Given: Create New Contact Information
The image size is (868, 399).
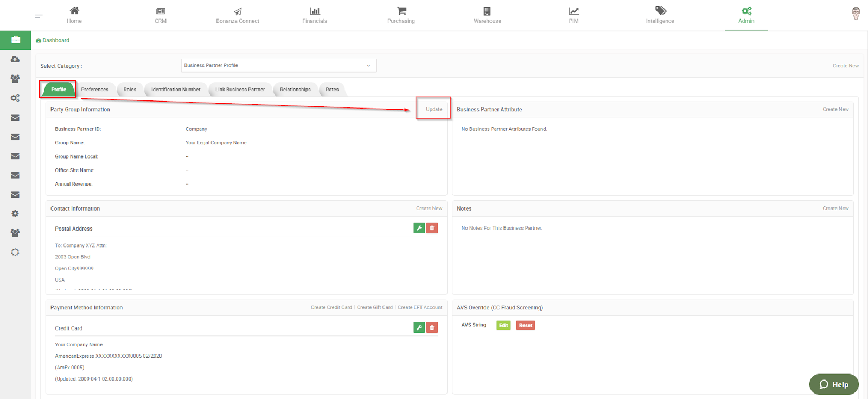Looking at the screenshot, I should (x=429, y=208).
